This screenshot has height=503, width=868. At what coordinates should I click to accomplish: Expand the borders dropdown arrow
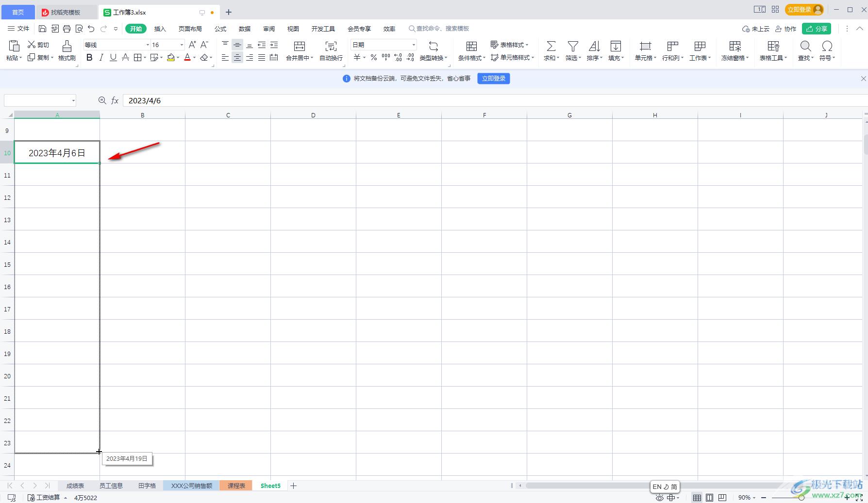tap(145, 57)
